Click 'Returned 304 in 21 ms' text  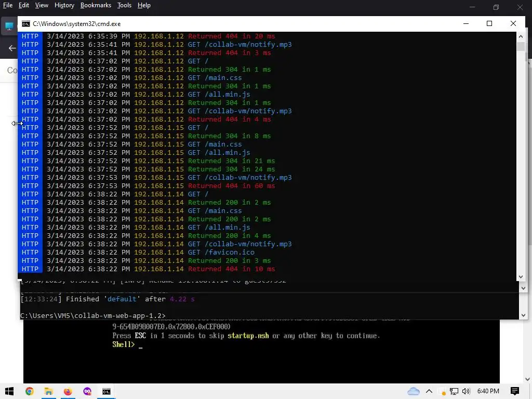tap(231, 161)
